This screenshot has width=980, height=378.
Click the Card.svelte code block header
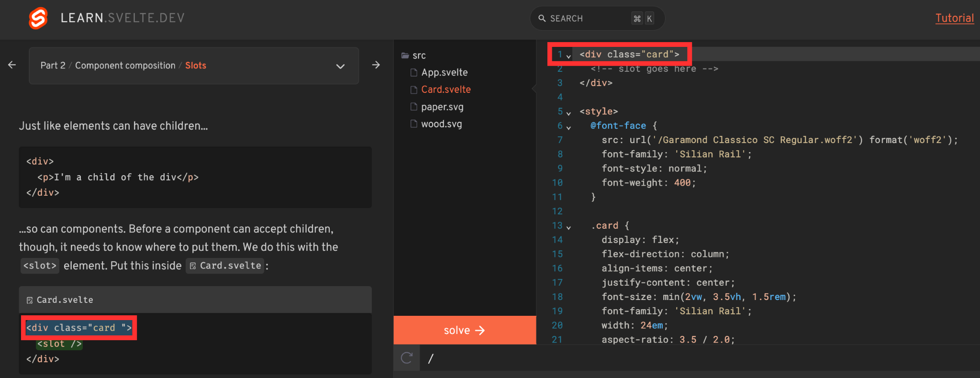[x=195, y=300]
